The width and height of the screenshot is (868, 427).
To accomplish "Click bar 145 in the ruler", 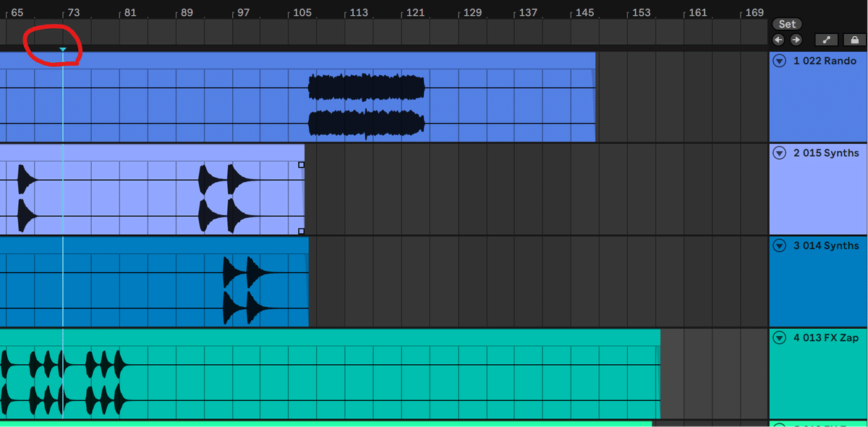I will click(x=584, y=12).
